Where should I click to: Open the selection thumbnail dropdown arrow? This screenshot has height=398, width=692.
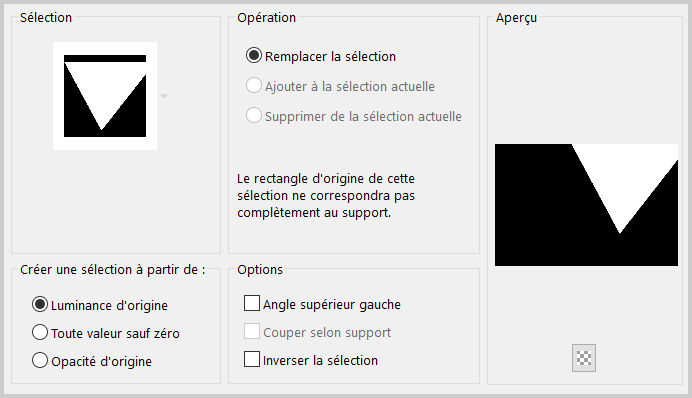tap(164, 96)
